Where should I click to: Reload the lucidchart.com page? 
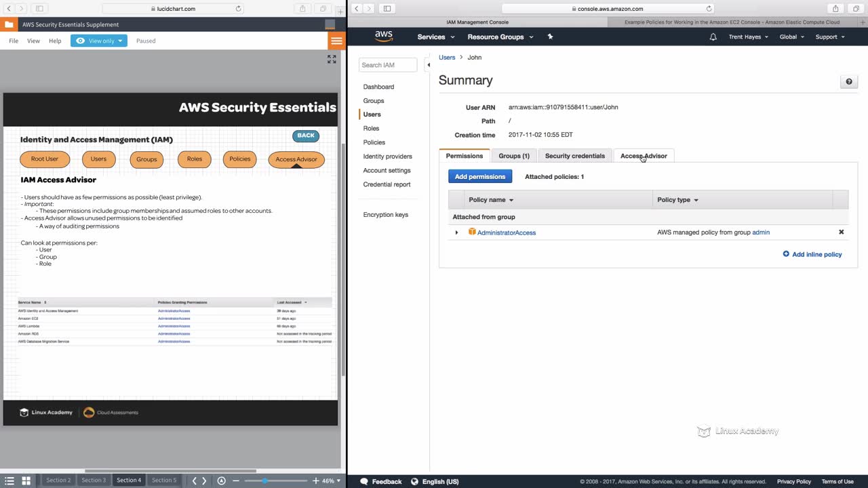click(x=239, y=9)
